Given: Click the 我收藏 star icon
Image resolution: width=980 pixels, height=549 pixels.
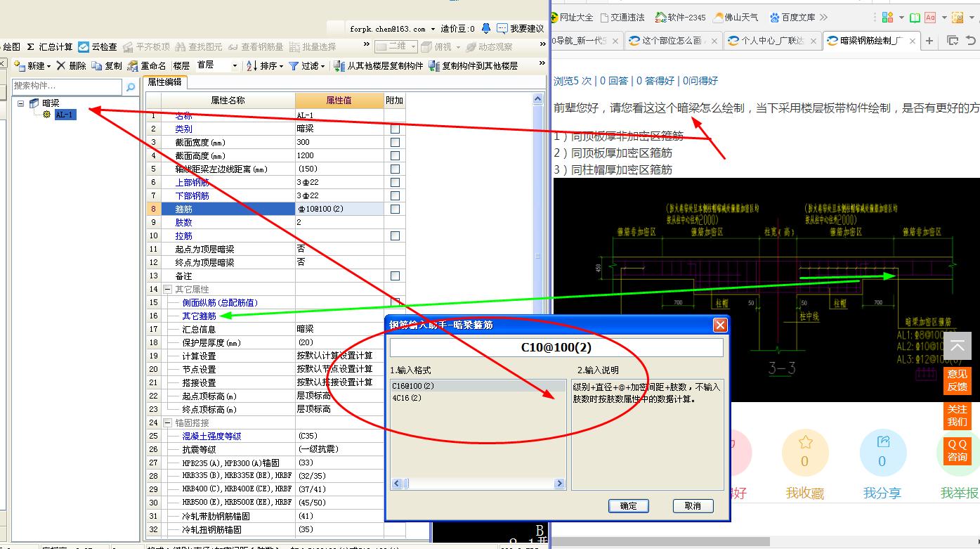Looking at the screenshot, I should coord(805,442).
